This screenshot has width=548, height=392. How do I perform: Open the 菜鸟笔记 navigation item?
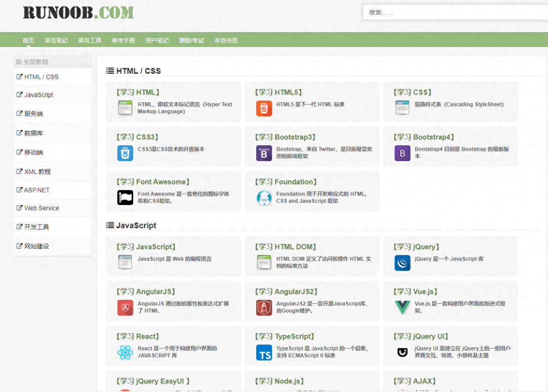point(56,40)
